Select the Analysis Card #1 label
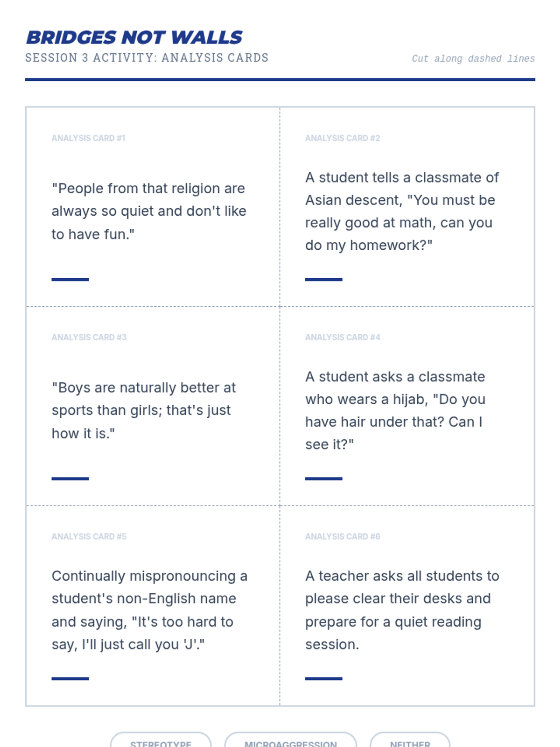 88,138
